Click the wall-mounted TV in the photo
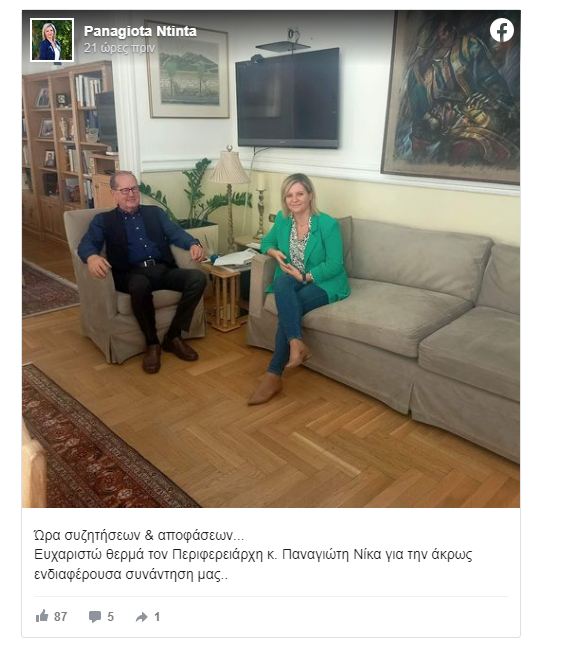The height and width of the screenshot is (651, 575). tap(288, 97)
